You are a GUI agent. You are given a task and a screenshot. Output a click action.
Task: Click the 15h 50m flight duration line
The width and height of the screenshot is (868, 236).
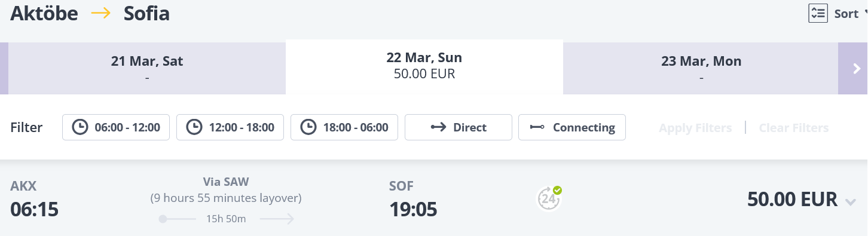click(226, 219)
